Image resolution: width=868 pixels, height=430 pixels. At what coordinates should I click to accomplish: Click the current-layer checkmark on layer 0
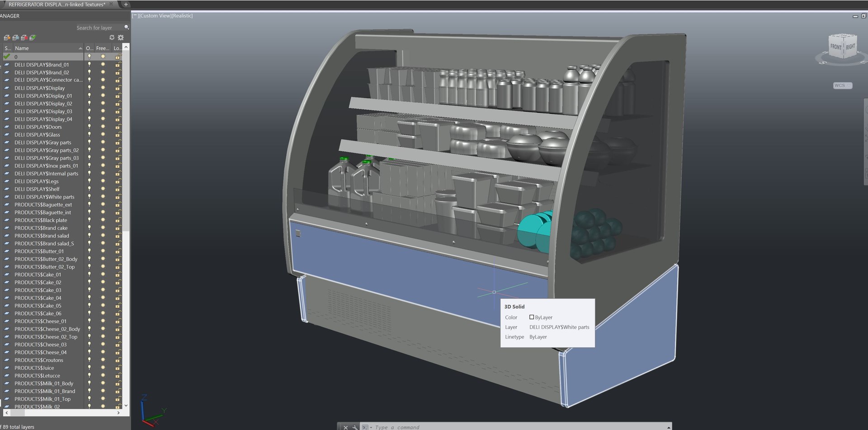7,56
